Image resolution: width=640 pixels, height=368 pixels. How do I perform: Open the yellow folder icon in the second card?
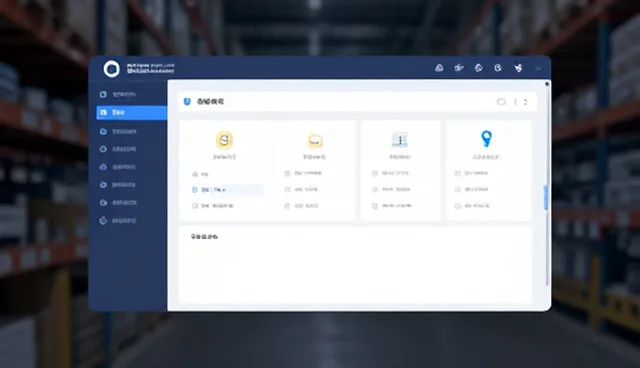[x=315, y=141]
